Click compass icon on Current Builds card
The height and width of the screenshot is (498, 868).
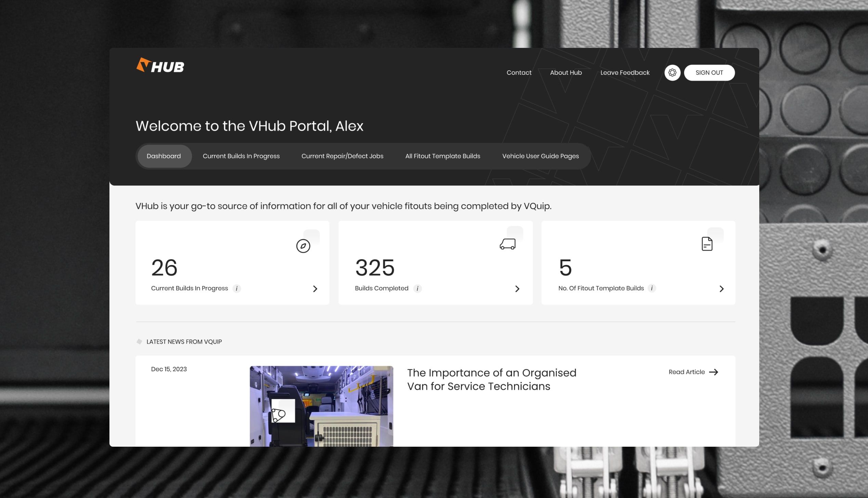(x=303, y=246)
